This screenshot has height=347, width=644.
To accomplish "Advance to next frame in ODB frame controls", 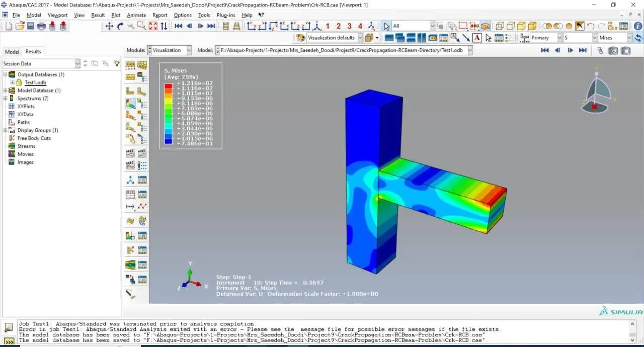I will tap(570, 50).
